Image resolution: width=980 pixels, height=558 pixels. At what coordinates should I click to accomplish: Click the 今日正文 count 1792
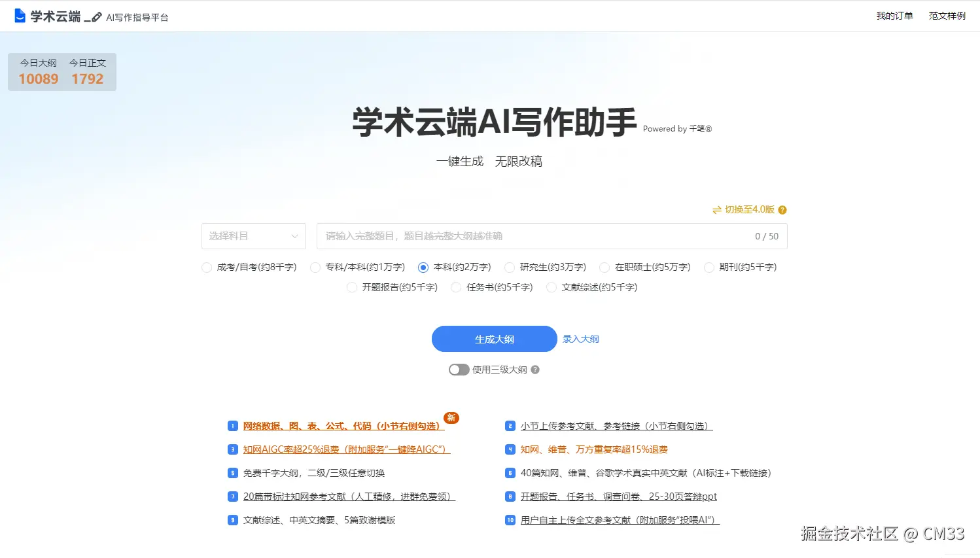coord(88,79)
